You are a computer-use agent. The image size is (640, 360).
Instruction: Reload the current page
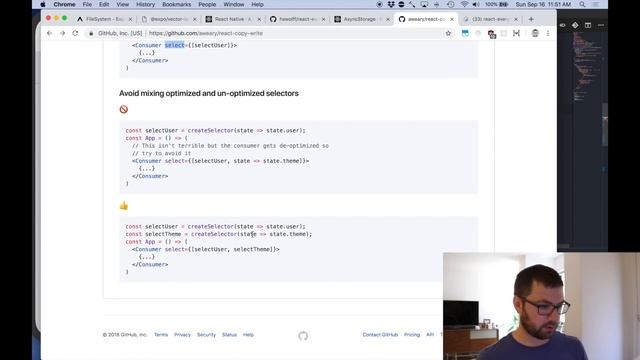point(75,33)
